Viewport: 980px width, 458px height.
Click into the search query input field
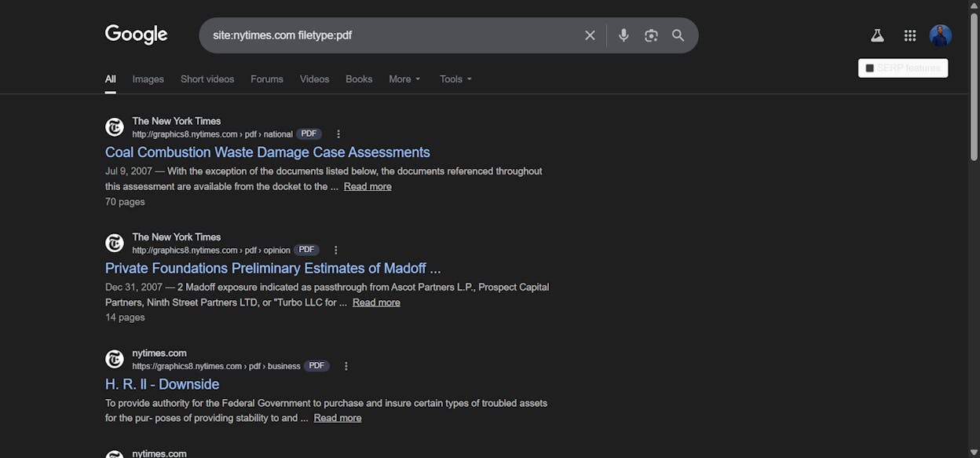click(393, 35)
